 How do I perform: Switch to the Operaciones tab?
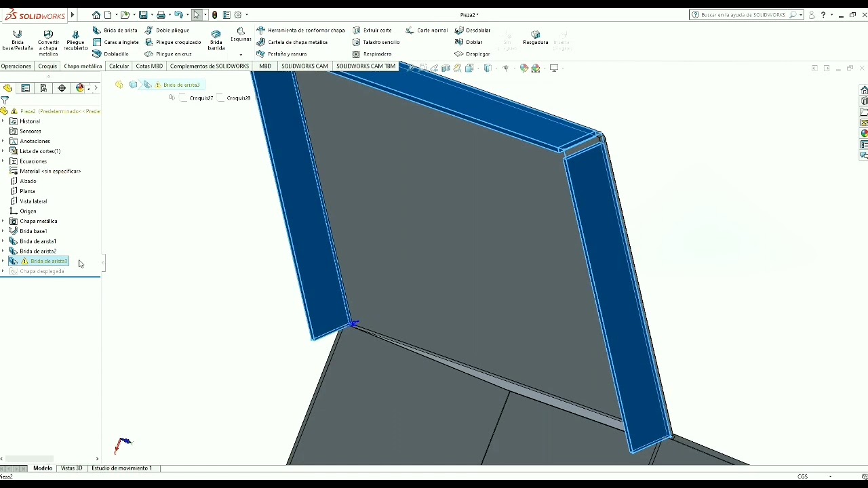coord(16,66)
